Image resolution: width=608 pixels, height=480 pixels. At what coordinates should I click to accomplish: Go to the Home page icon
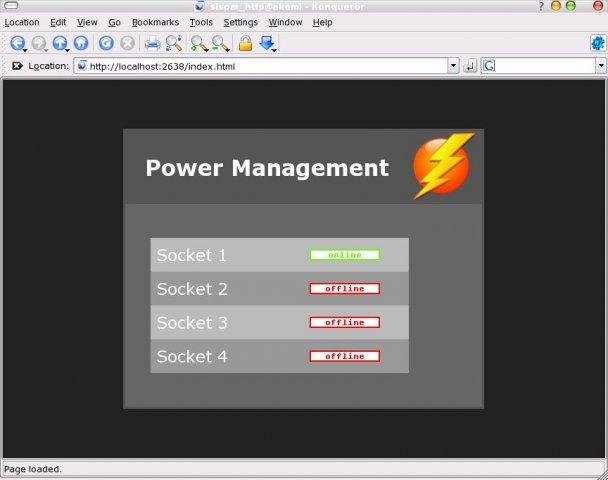pyautogui.click(x=81, y=43)
